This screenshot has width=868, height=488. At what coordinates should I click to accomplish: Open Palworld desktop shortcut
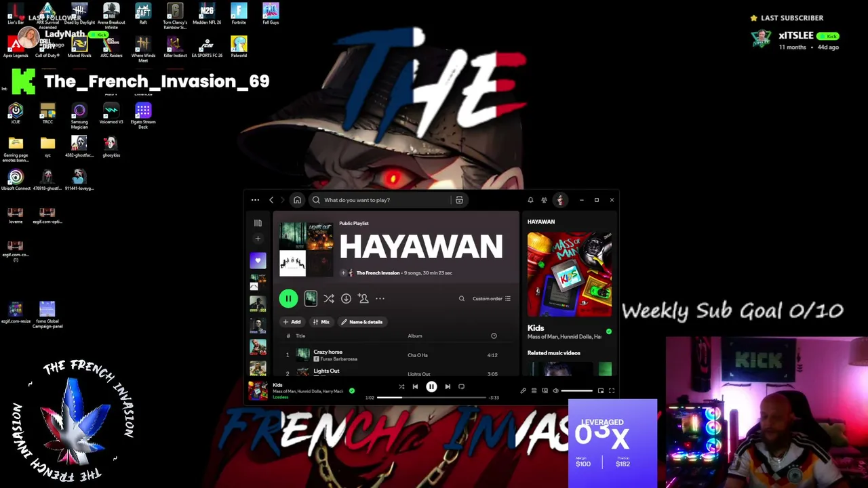tap(239, 47)
